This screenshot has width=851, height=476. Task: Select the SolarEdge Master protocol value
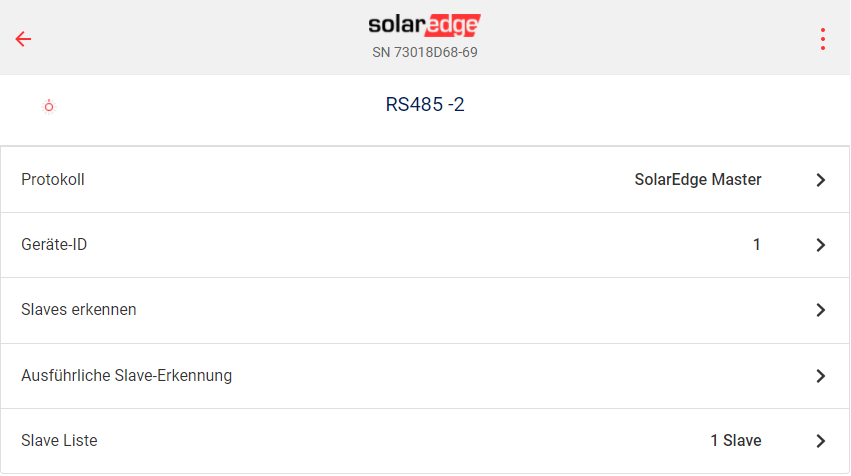(698, 180)
